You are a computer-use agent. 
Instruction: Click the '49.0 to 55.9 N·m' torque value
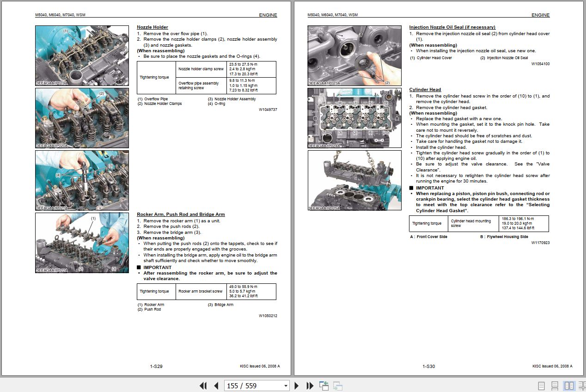click(x=243, y=287)
